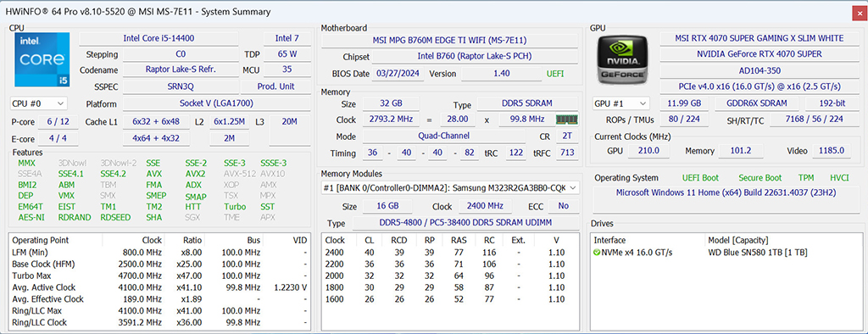Click the green memory module icon
Image resolution: width=868 pixels, height=334 pixels.
[567, 120]
